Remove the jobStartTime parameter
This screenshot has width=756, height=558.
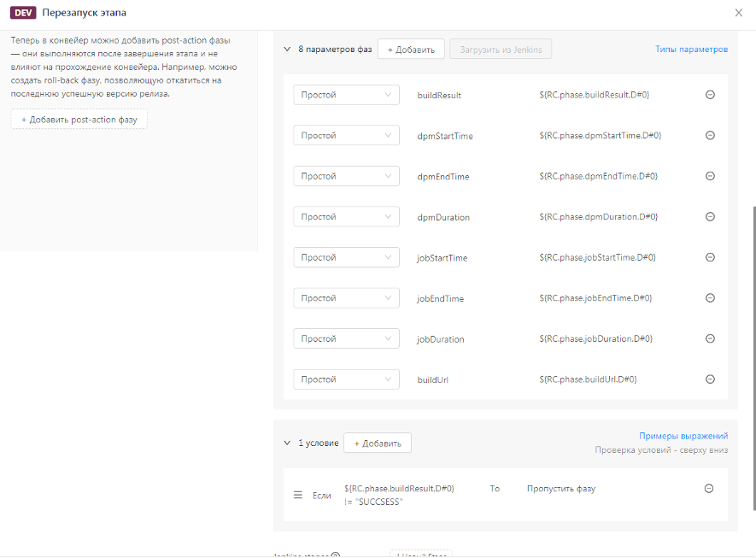709,257
